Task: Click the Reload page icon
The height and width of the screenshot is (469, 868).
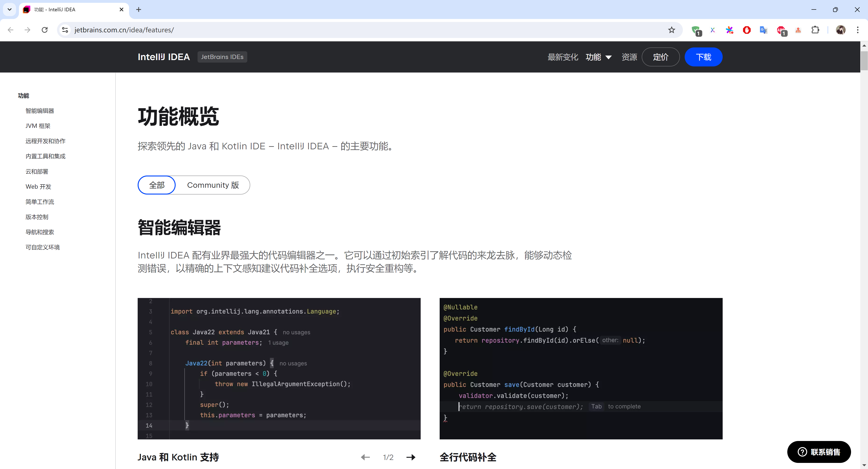Action: pos(45,30)
